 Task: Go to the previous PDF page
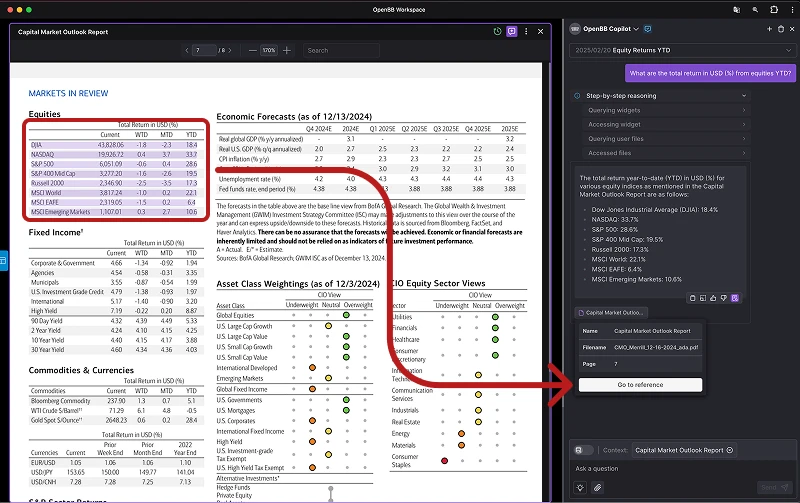pos(188,50)
